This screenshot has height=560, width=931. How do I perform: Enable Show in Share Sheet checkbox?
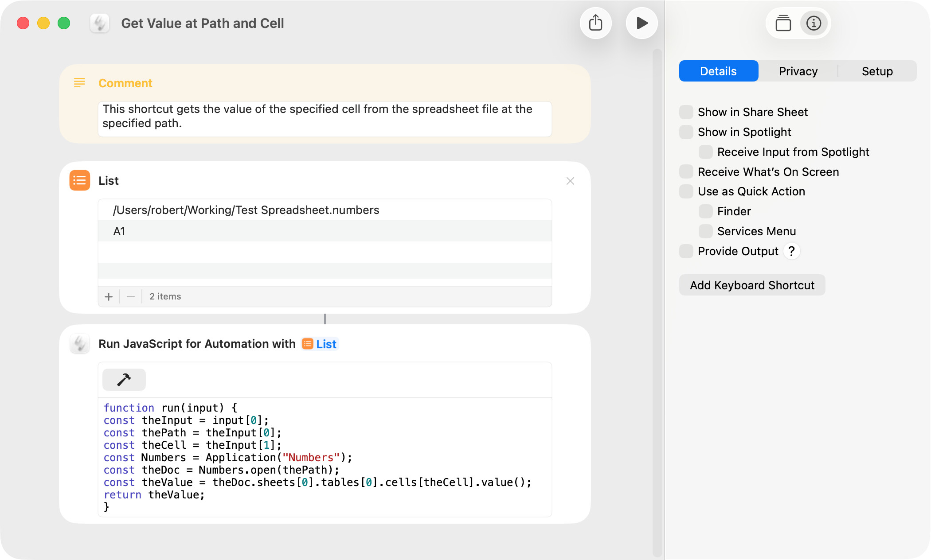(686, 112)
